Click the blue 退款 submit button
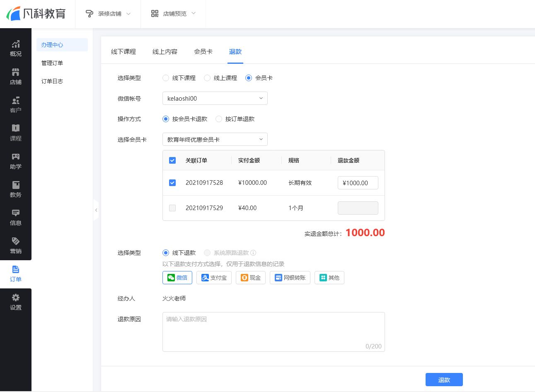 point(444,380)
